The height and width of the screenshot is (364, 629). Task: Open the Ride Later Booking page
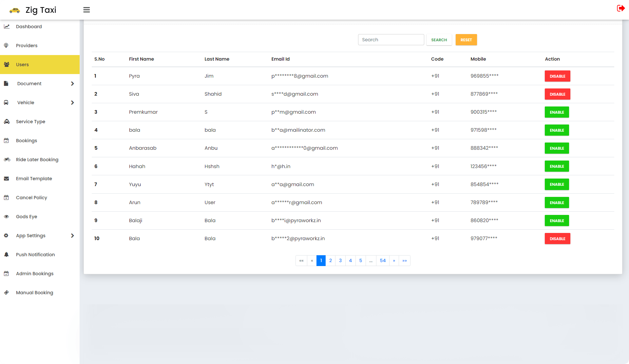point(40,160)
